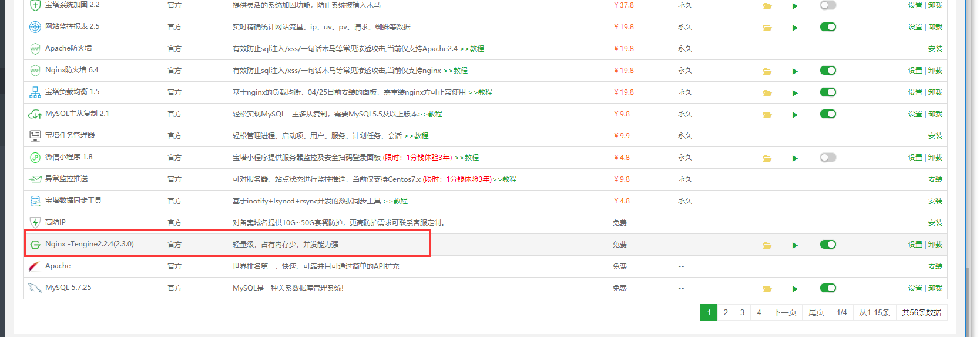Click play icon in 网站监控报表 row
This screenshot has width=980, height=337.
[x=795, y=28]
